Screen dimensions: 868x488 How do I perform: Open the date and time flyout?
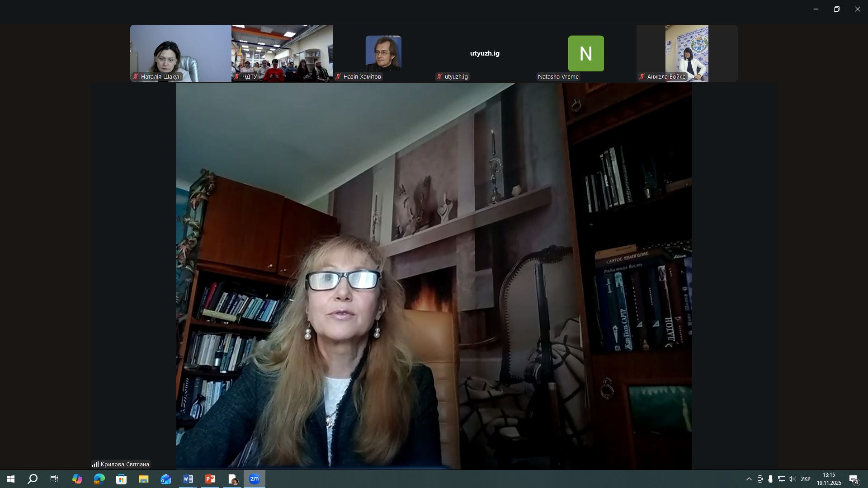point(829,479)
